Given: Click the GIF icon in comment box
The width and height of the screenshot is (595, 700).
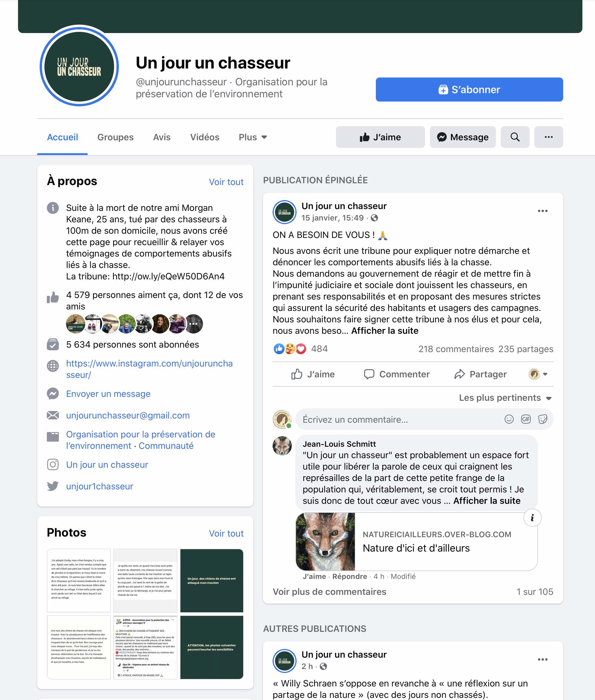Looking at the screenshot, I should pos(526,419).
